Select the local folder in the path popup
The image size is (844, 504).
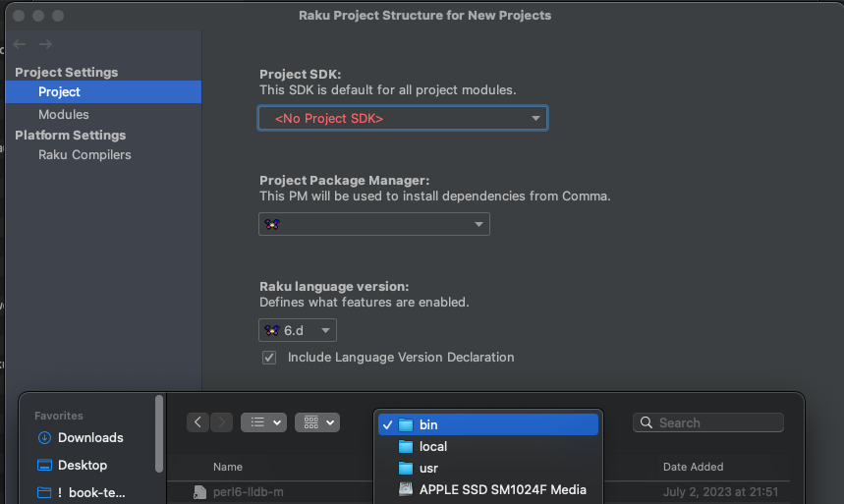click(488, 446)
